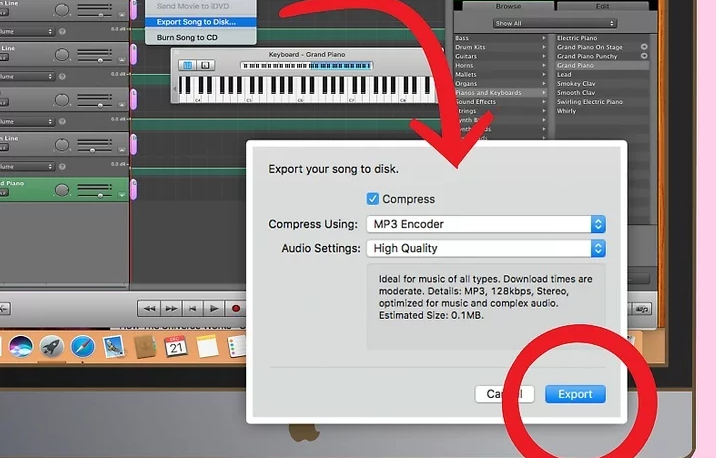Open the Audio Settings High Quality dropdown
This screenshot has width=716, height=458.
(x=486, y=248)
